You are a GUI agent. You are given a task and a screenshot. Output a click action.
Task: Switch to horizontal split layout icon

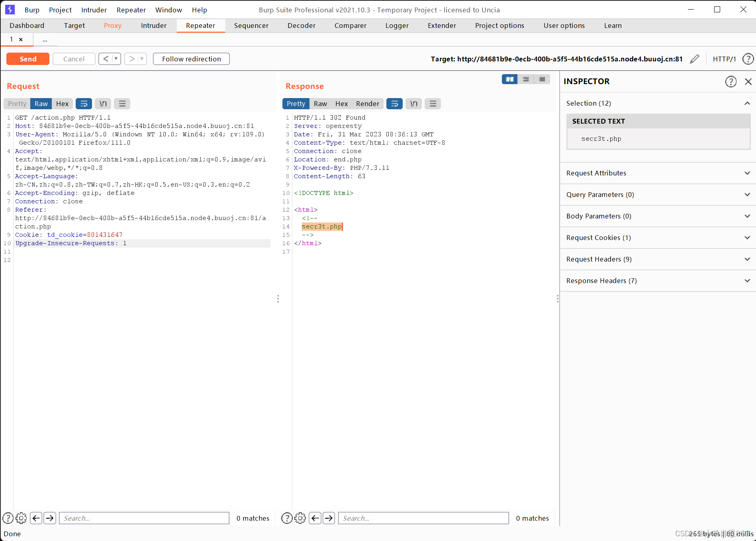(525, 79)
